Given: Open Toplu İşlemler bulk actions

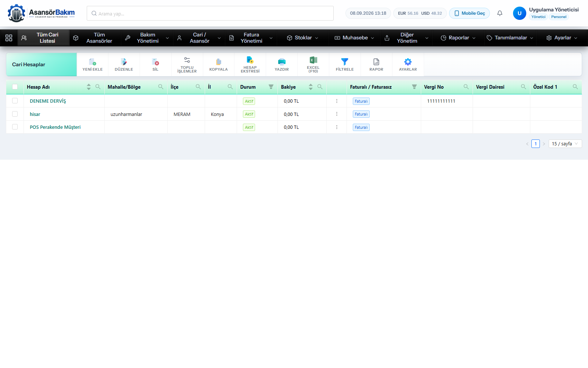Looking at the screenshot, I should pyautogui.click(x=187, y=64).
